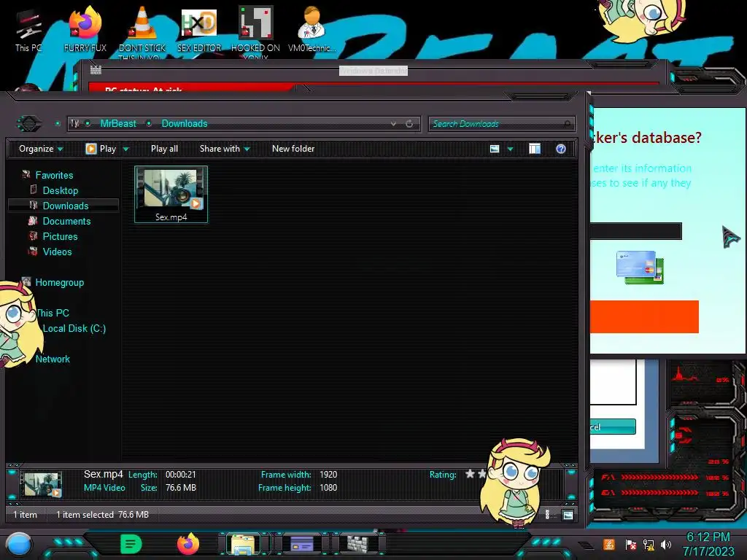Open the card app on the taskbar
This screenshot has width=747, height=560.
tap(301, 544)
